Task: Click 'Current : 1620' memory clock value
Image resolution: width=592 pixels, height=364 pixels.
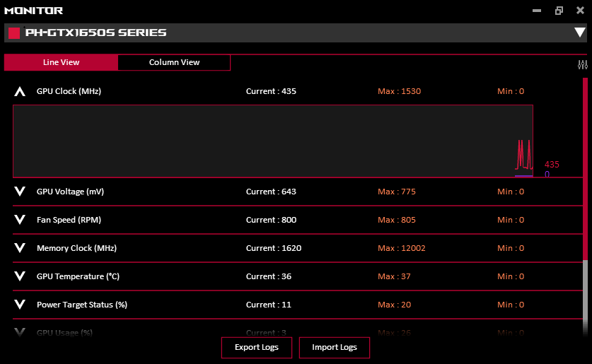Action: (x=274, y=248)
